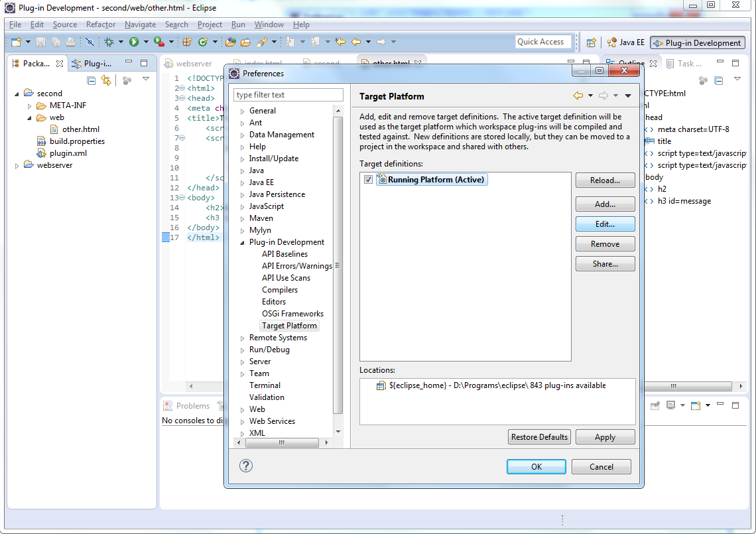Click the Restore Defaults button
Viewport: 756px width, 534px height.
539,436
